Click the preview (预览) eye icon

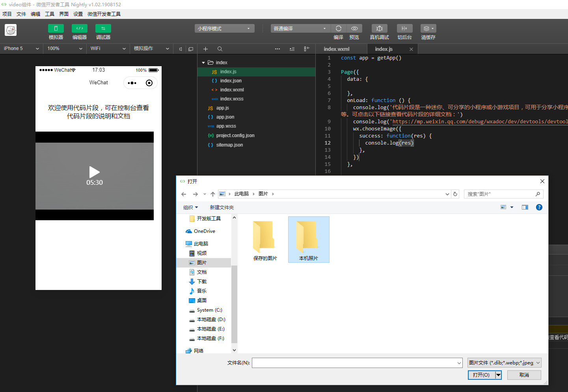354,28
